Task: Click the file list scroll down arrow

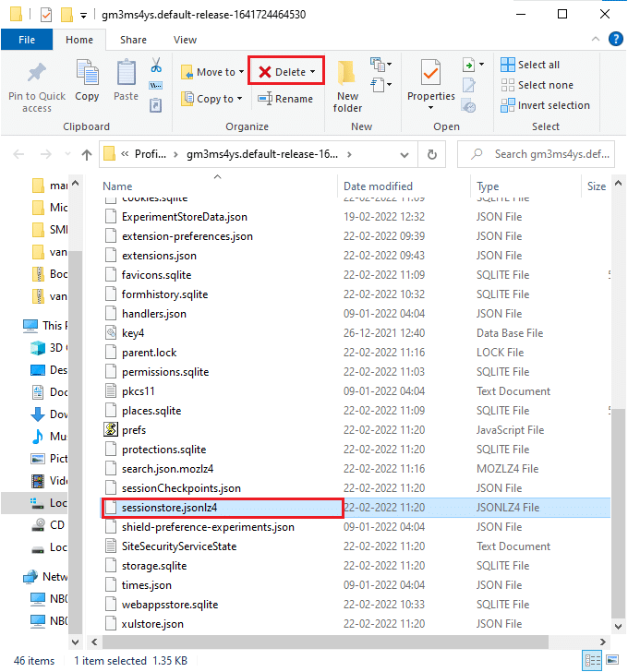Action: pyautogui.click(x=618, y=627)
